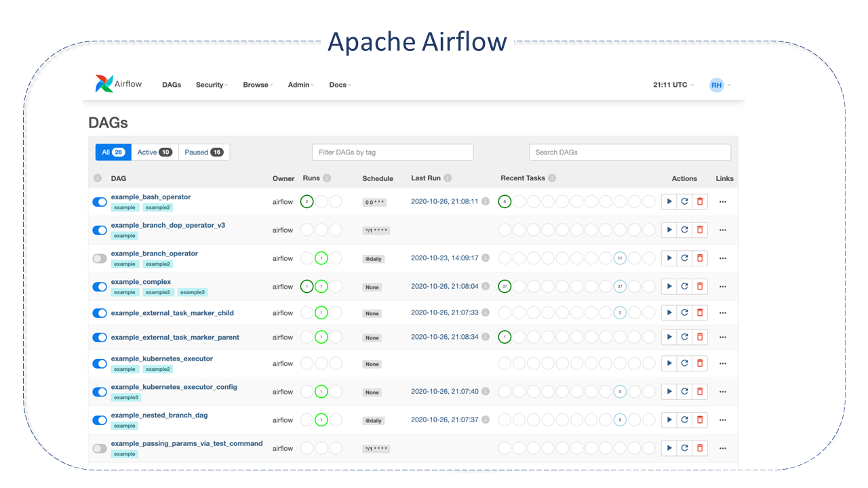
Task: Open the example_complex DAG link
Action: click(x=141, y=281)
